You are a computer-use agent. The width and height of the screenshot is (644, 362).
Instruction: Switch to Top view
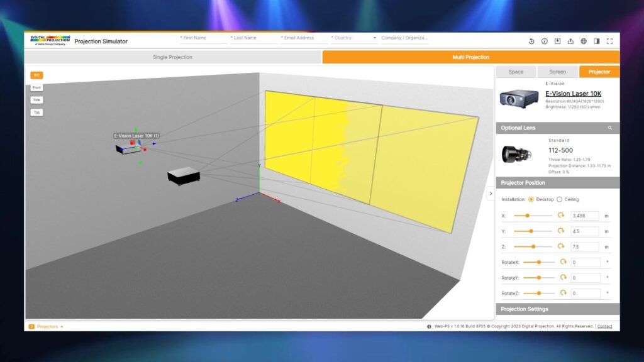point(36,112)
